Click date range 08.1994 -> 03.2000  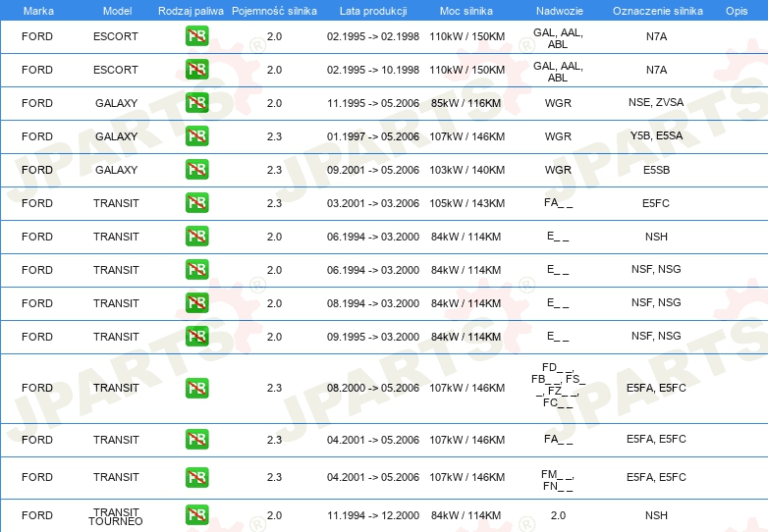coord(373,303)
